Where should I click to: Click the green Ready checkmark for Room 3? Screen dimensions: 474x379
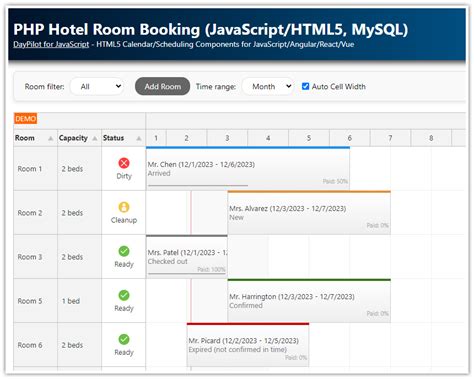[x=124, y=251]
